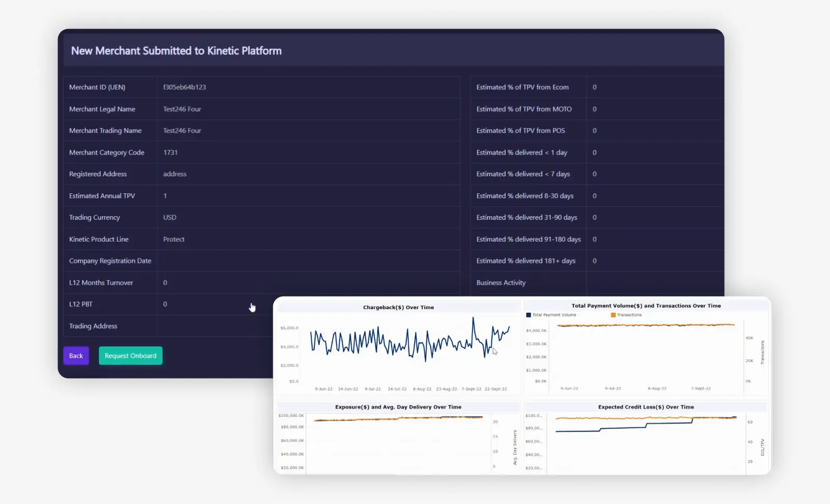The image size is (830, 504).
Task: Click the Trading Currency label
Action: tap(94, 217)
